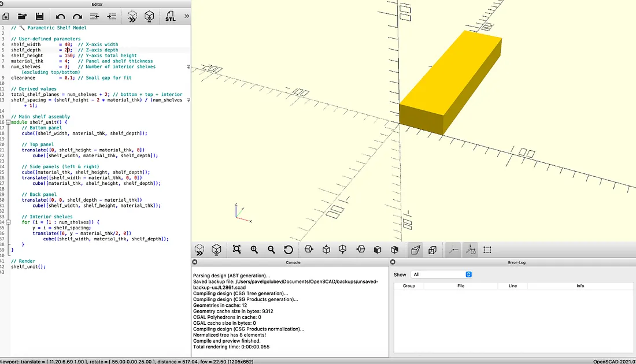The width and height of the screenshot is (636, 364).
Task: Toggle Show Axes in the viewport
Action: point(453,250)
